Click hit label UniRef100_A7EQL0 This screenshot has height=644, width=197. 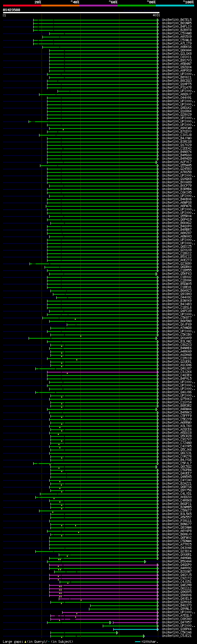tap(177, 615)
